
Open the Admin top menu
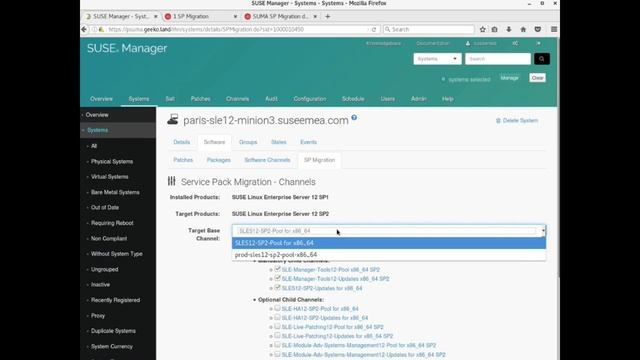[x=418, y=99]
